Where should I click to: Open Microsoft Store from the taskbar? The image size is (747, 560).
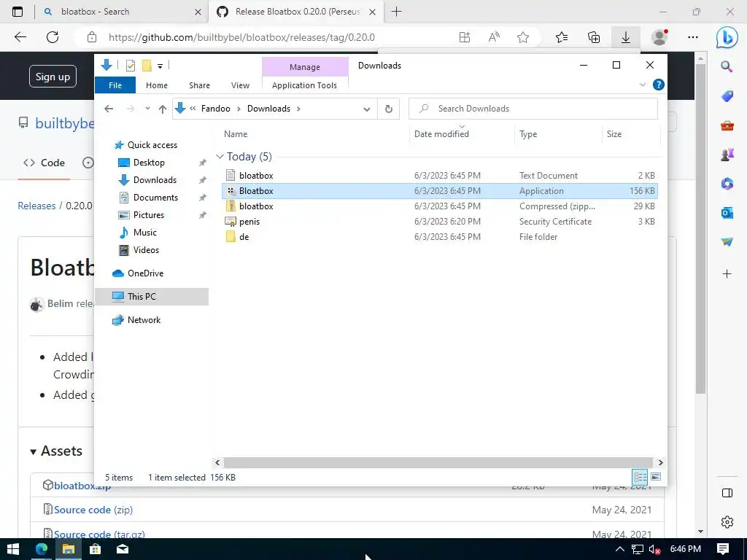click(96, 549)
